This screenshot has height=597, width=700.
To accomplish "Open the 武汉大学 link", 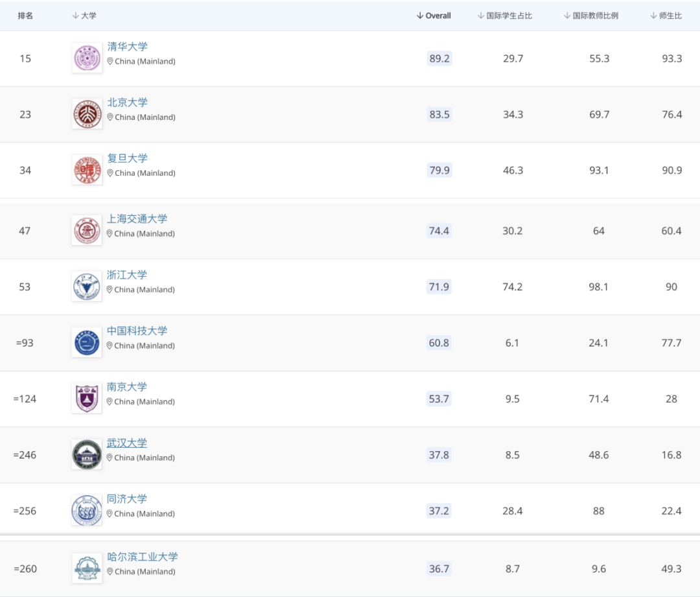I will [x=127, y=443].
